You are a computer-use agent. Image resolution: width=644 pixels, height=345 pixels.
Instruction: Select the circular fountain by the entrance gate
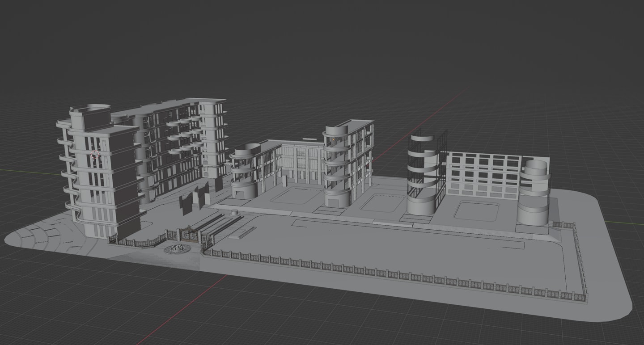[178, 248]
